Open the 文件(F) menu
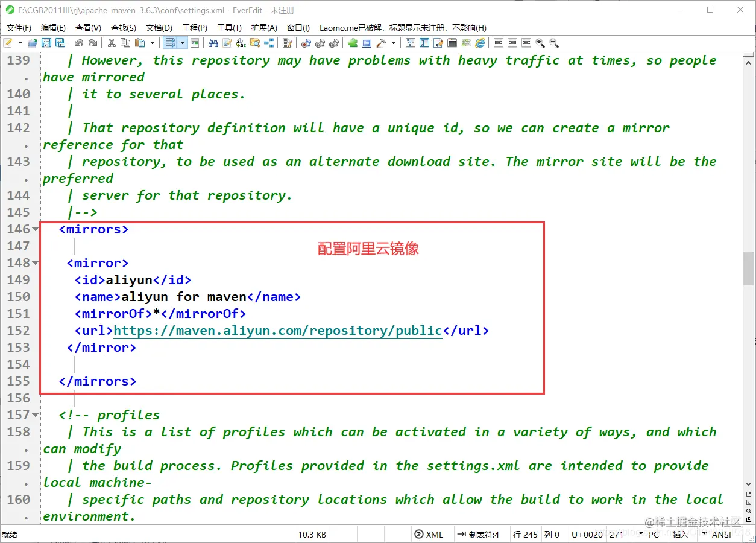The height and width of the screenshot is (543, 756). tap(19, 28)
